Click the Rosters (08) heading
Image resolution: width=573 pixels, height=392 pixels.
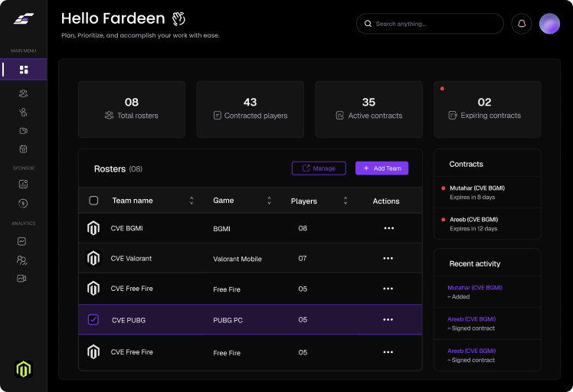point(118,168)
